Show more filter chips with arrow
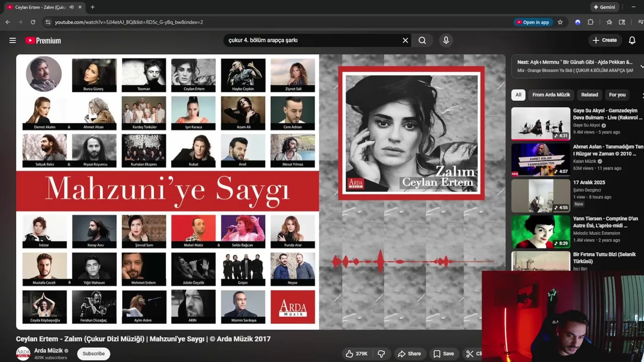Image resolution: width=644 pixels, height=362 pixels. tap(642, 95)
